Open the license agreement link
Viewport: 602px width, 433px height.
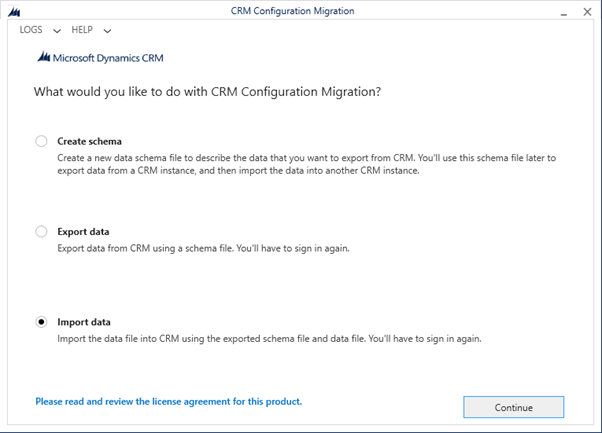169,402
